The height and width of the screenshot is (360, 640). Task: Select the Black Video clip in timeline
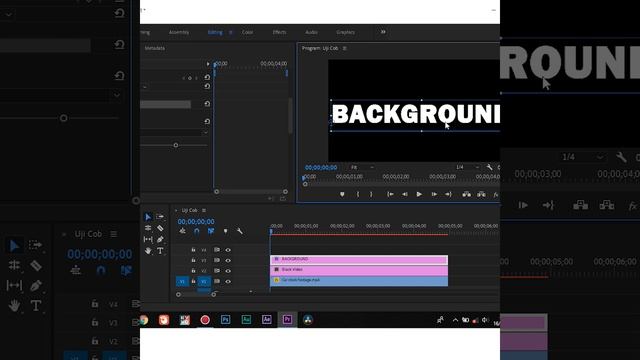pyautogui.click(x=359, y=270)
